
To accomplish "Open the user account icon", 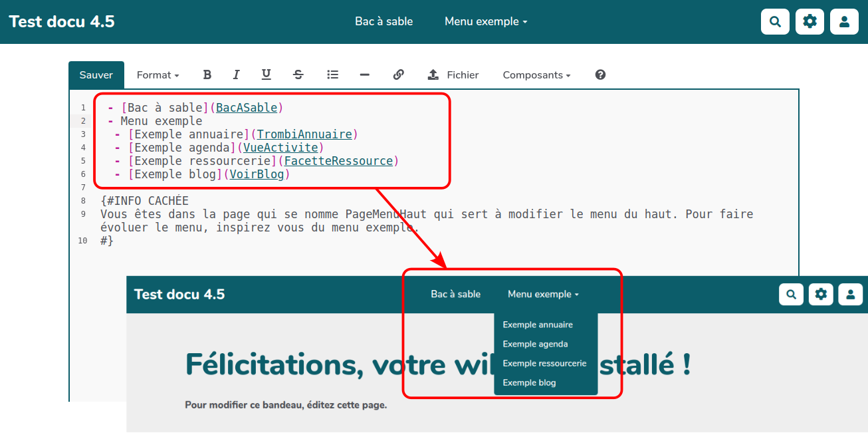I will (843, 21).
